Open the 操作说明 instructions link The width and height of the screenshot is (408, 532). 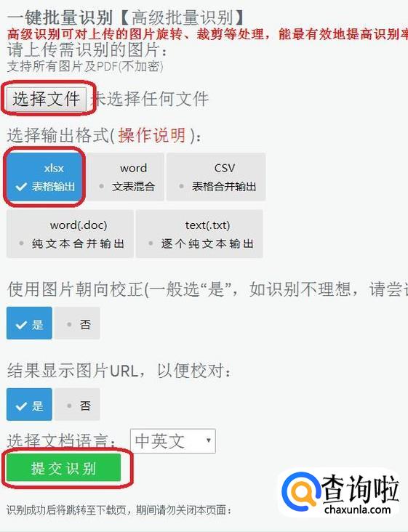(152, 136)
